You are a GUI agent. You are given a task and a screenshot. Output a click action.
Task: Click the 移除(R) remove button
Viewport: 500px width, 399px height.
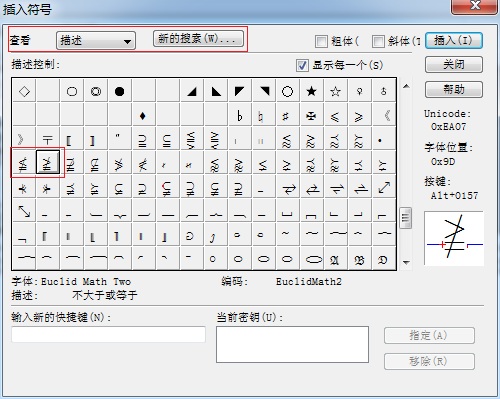[x=429, y=361]
